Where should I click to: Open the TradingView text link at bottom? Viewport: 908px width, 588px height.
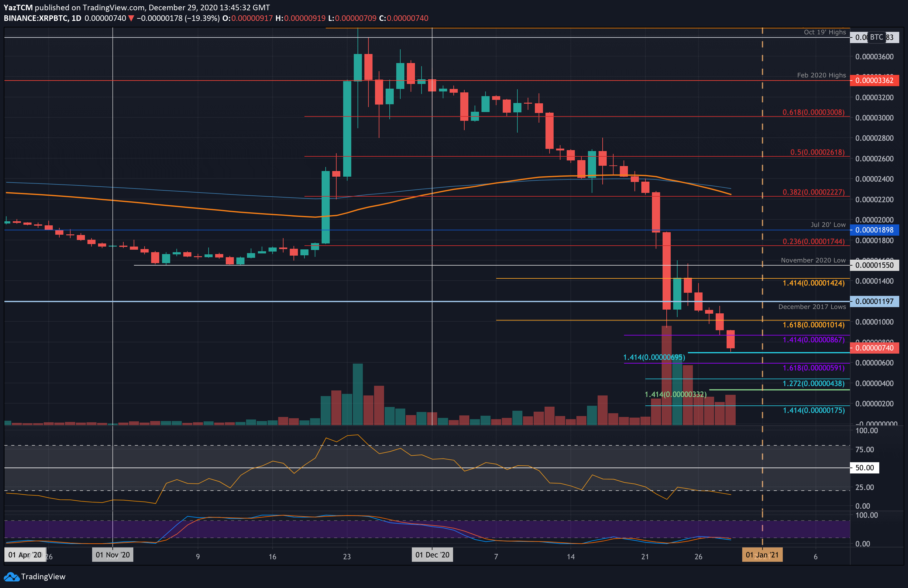pos(43,576)
